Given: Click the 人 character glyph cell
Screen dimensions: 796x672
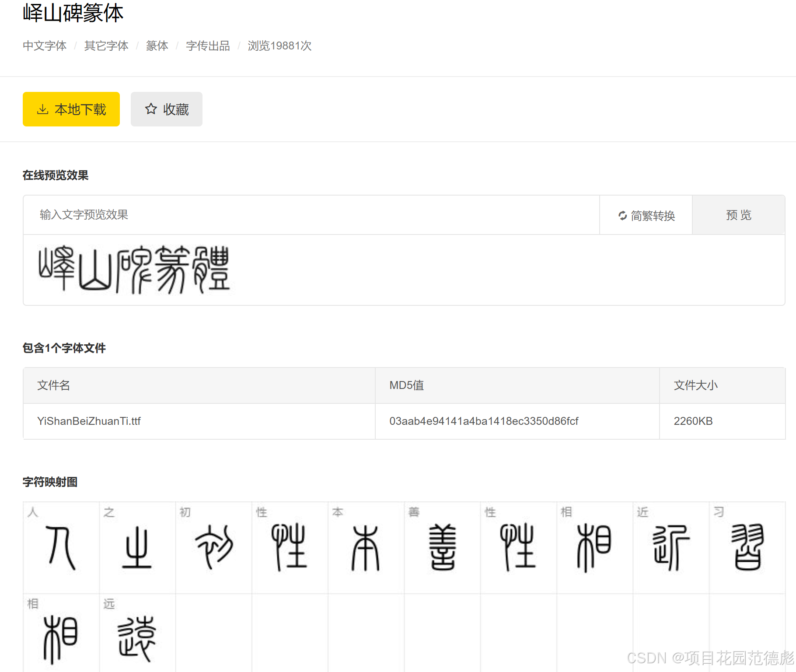Looking at the screenshot, I should [61, 548].
